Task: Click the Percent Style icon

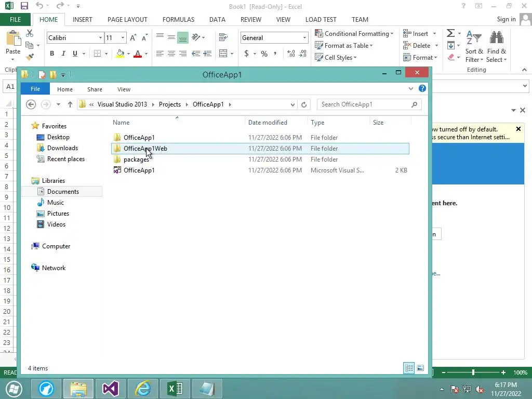Action: [264, 54]
